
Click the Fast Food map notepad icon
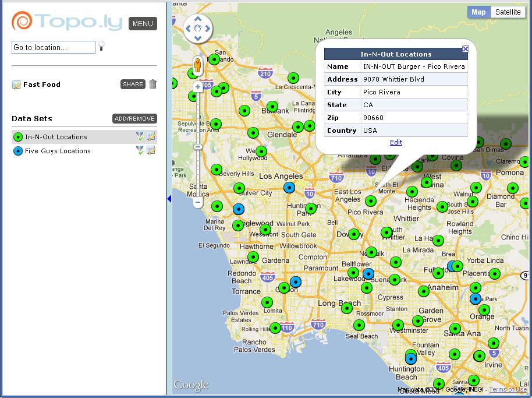pyautogui.click(x=16, y=84)
